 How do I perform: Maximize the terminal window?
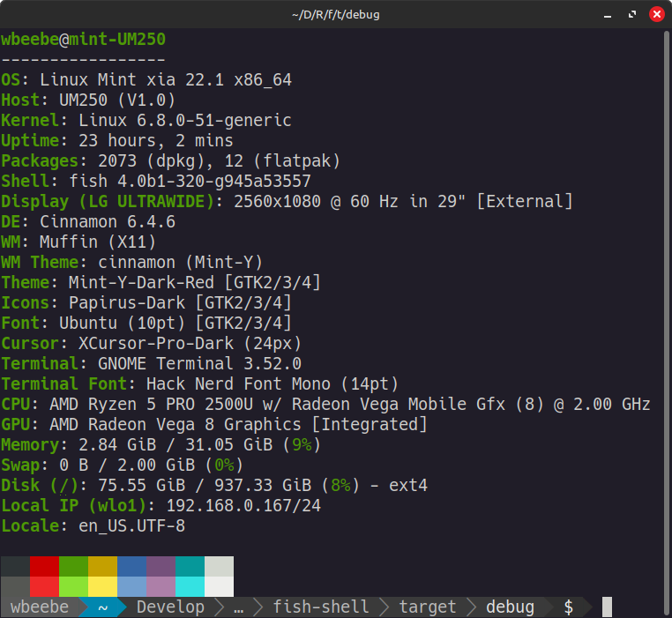click(x=632, y=15)
